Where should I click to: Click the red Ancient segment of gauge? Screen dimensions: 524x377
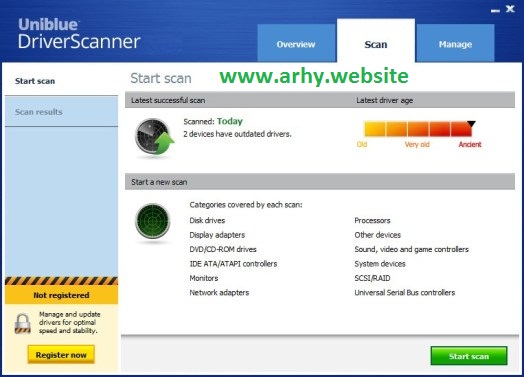point(461,129)
